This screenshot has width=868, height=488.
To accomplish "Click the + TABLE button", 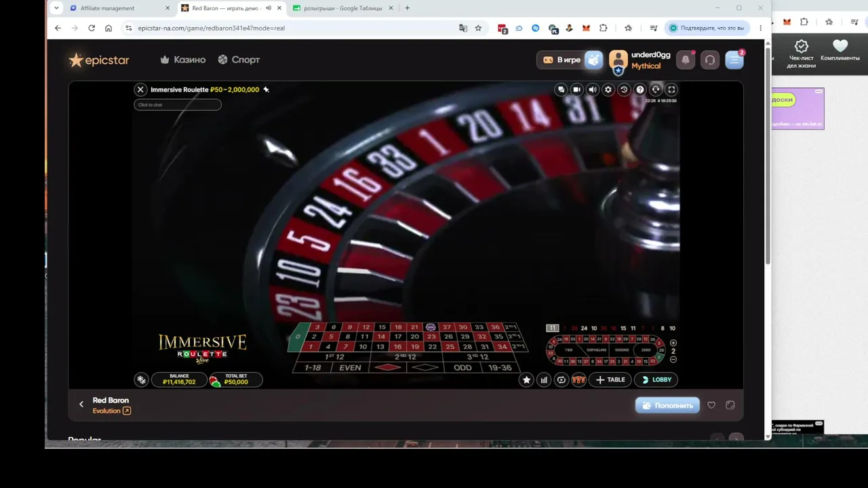I will click(610, 380).
